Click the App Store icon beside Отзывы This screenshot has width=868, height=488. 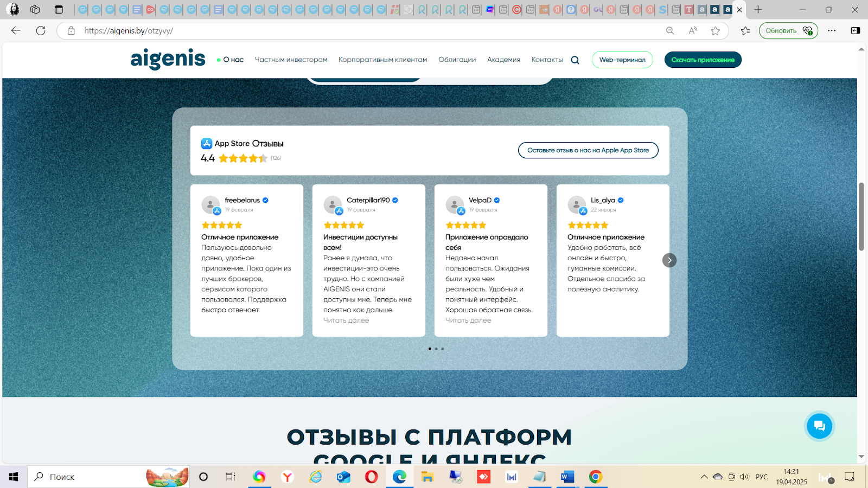[x=207, y=144]
